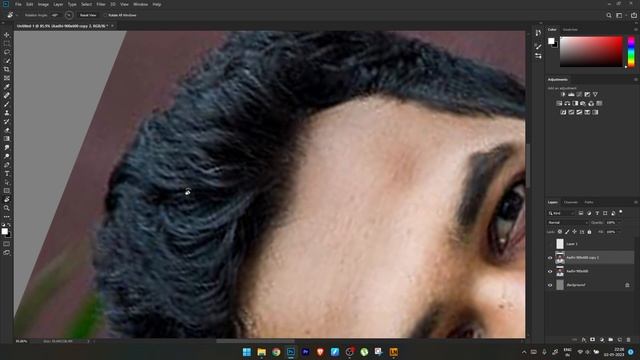Click the Reset View button
This screenshot has width=640, height=360.
pyautogui.click(x=88, y=15)
